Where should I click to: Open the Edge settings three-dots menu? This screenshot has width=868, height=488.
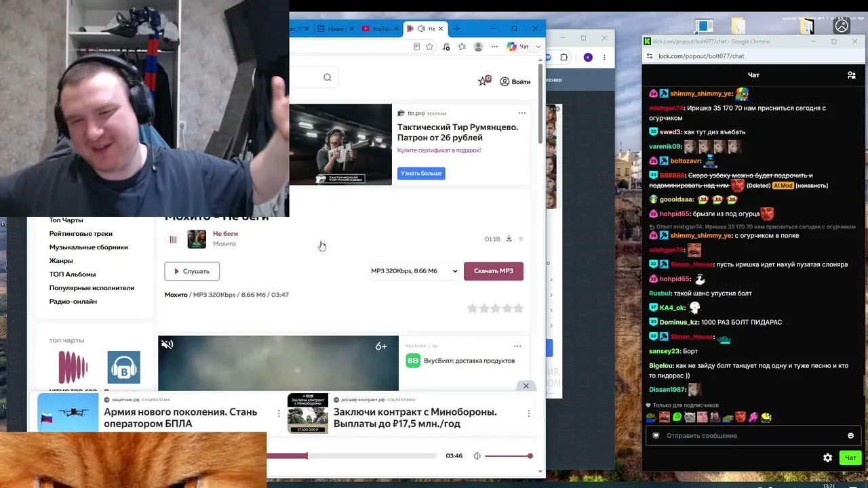pos(494,47)
